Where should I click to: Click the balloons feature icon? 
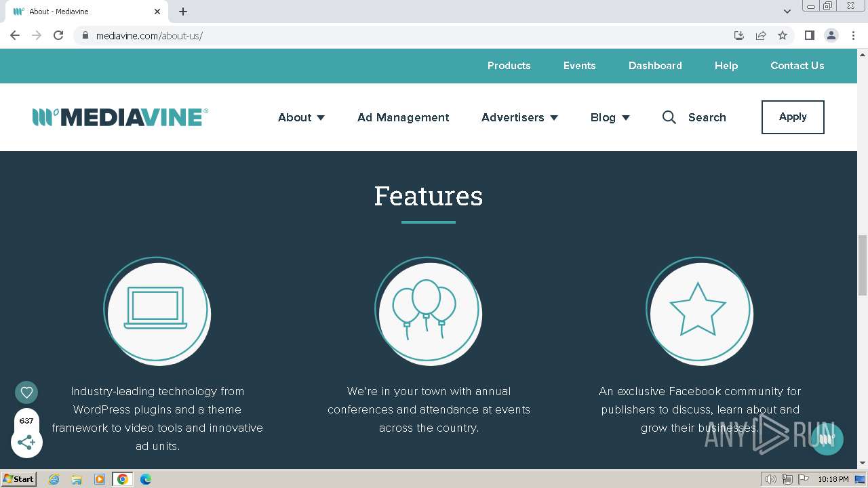428,312
